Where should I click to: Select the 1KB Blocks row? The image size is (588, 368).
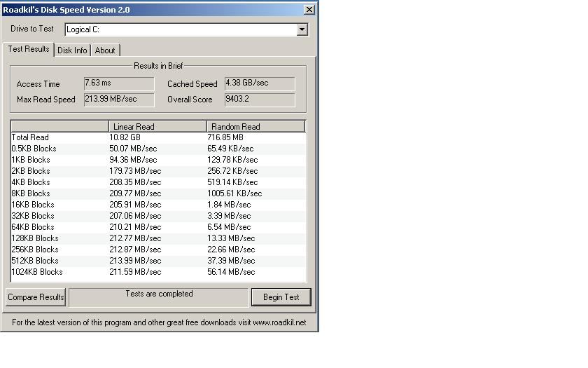pos(158,160)
